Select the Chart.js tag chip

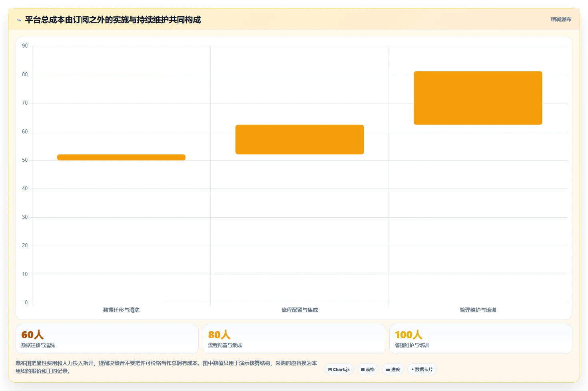coord(339,369)
